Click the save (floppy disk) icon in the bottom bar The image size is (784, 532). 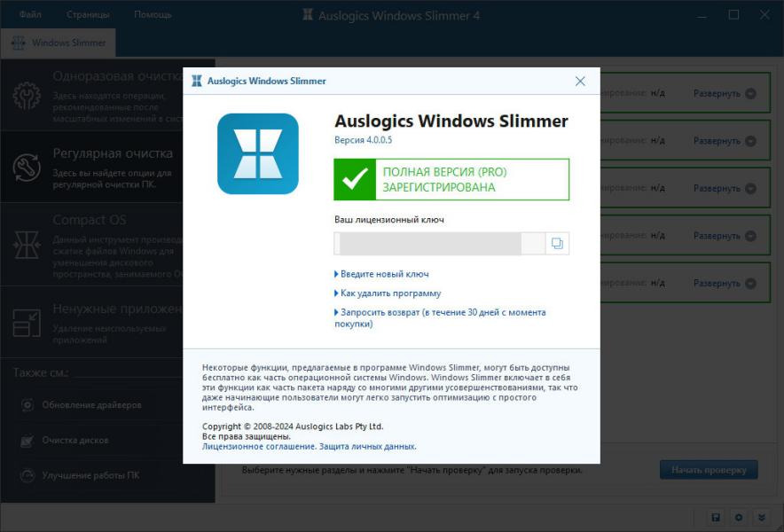click(x=716, y=517)
